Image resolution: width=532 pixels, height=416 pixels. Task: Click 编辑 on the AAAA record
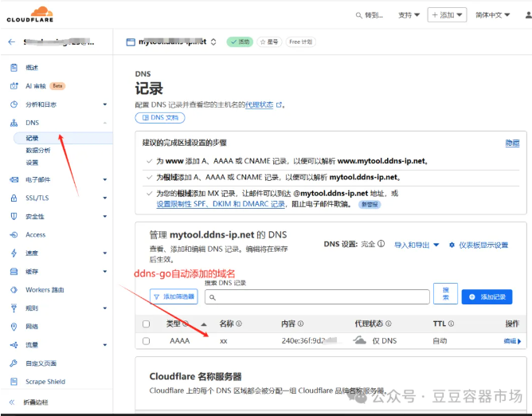coord(512,341)
